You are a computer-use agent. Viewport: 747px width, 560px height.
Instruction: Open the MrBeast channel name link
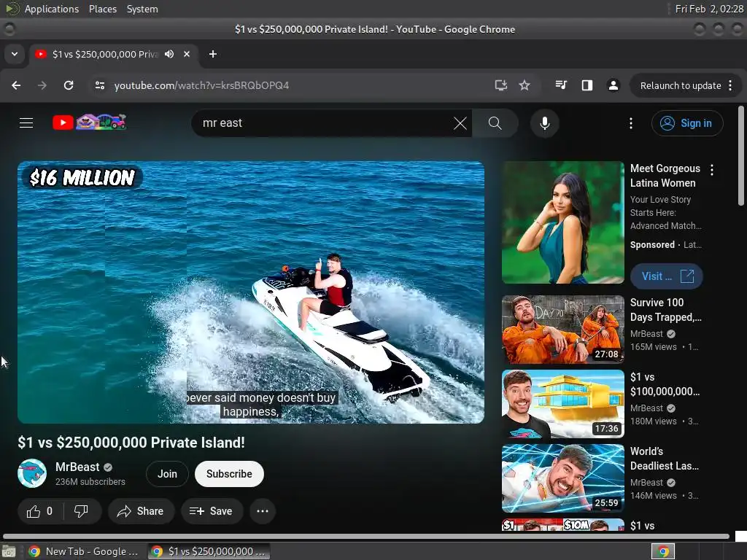(x=77, y=467)
